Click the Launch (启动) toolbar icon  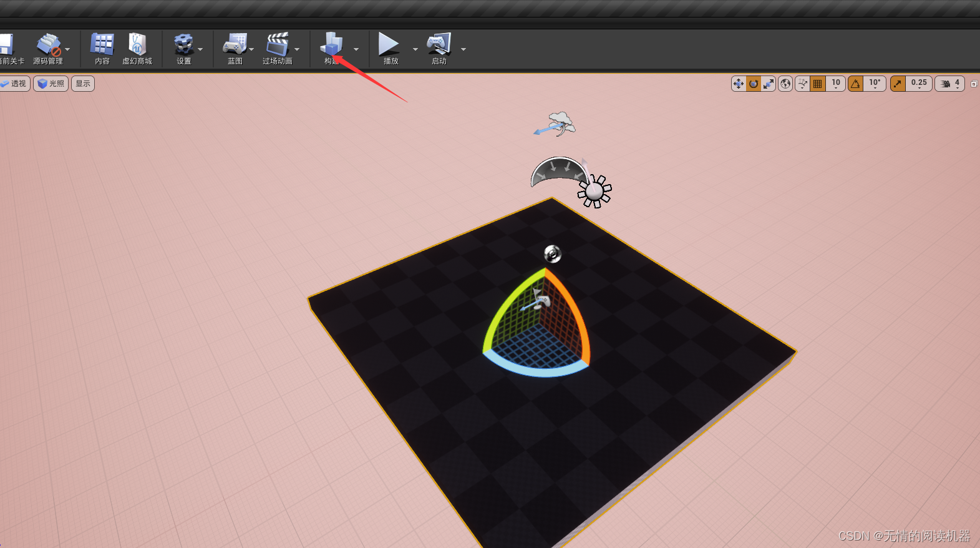click(439, 44)
